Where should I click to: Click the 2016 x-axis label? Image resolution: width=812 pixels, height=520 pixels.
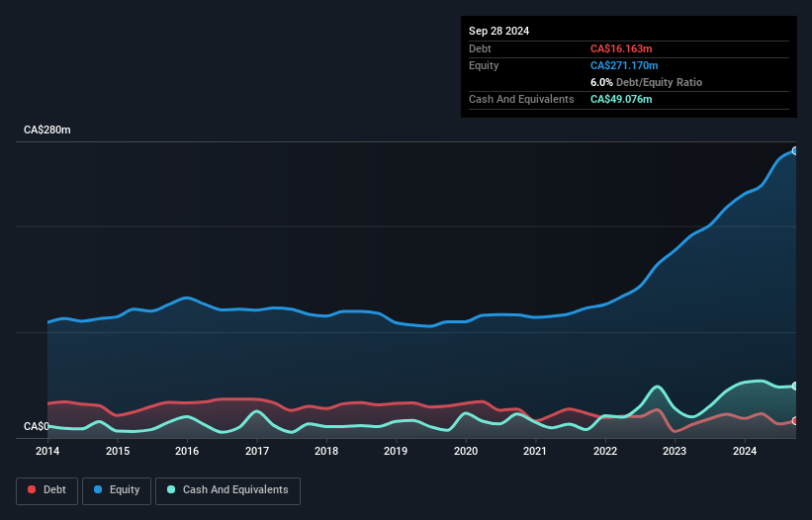coord(187,451)
